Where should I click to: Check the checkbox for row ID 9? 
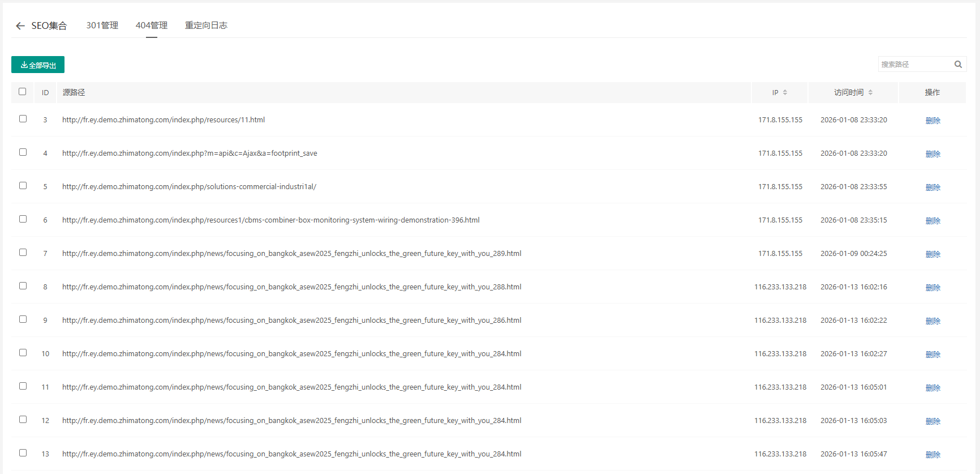click(x=23, y=319)
